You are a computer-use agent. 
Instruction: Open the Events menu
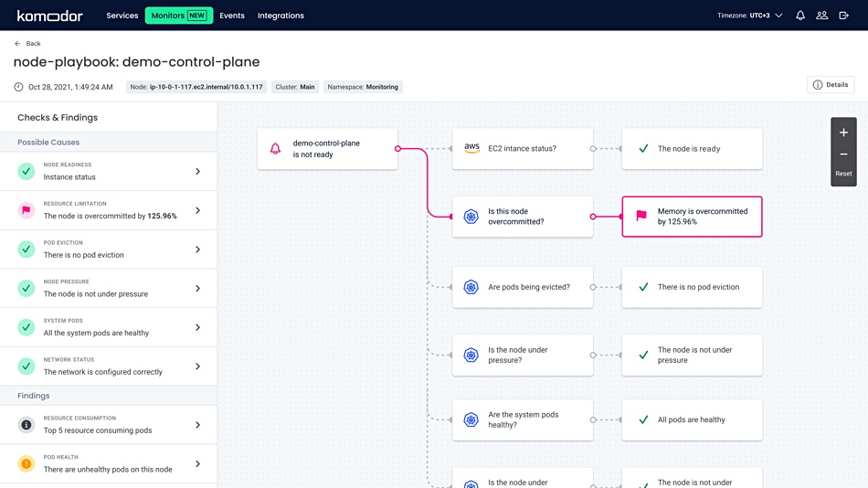(232, 16)
